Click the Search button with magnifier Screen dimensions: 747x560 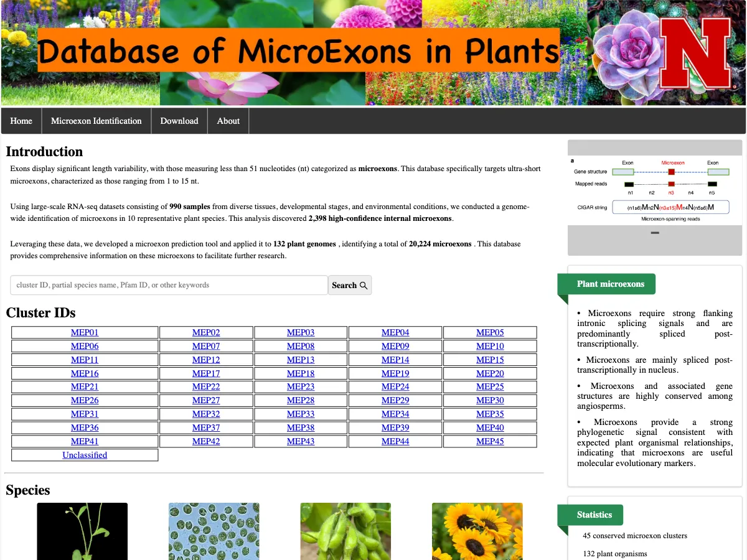(x=350, y=285)
